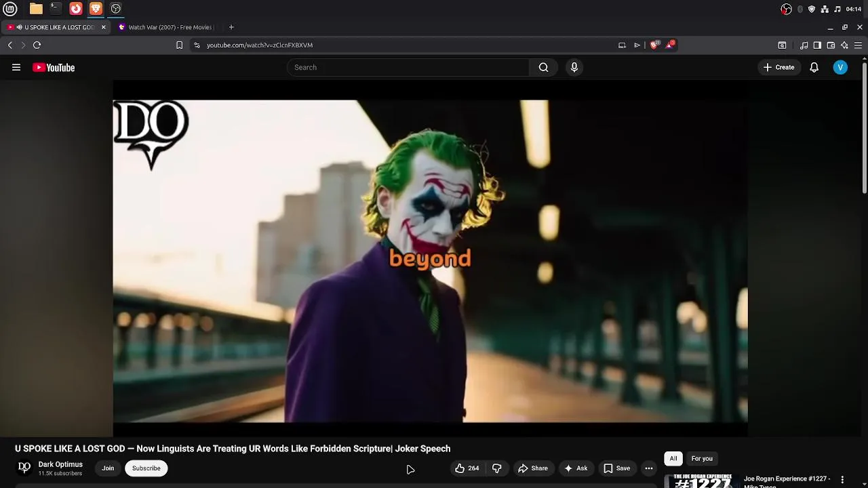
Task: Open the Joe Rogan Experience #1227 title
Action: point(787,481)
